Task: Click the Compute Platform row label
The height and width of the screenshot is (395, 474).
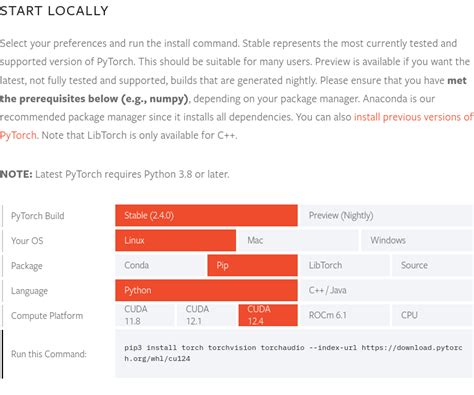Action: (47, 316)
